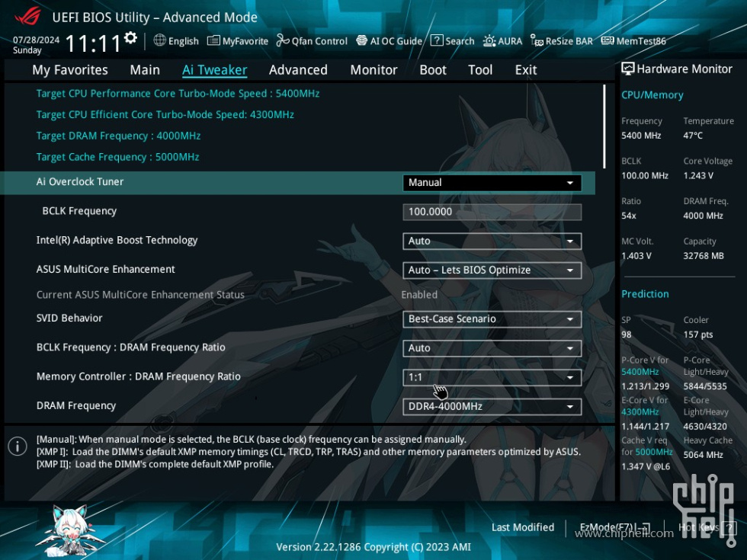The image size is (747, 560).
Task: Open the AI OC Guide icon
Action: point(362,41)
